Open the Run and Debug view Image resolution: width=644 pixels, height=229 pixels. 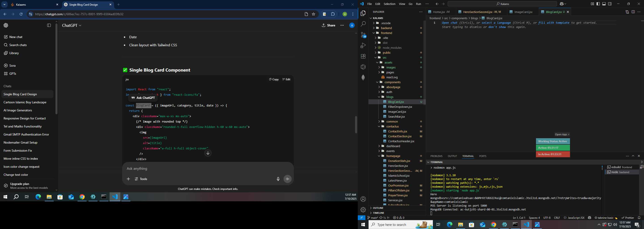point(363,45)
